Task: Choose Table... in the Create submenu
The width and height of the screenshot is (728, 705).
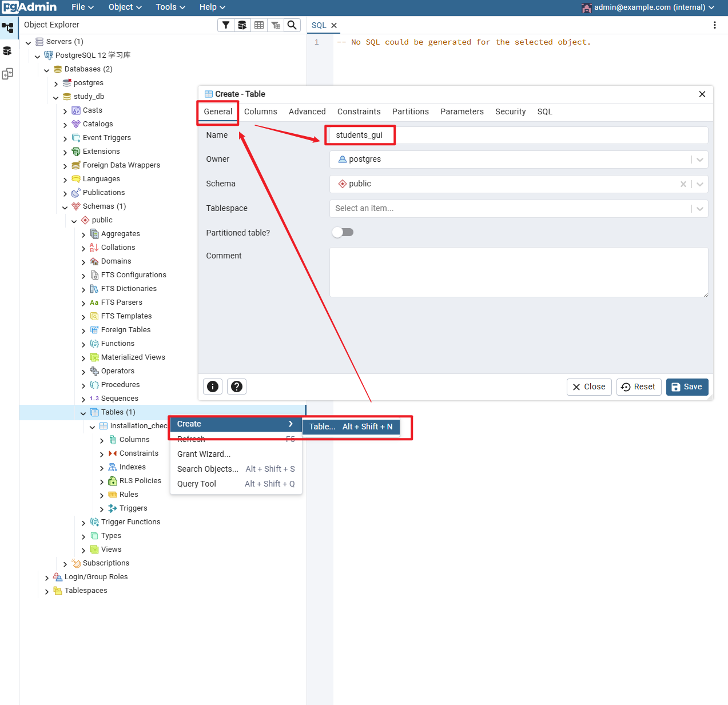Action: coord(351,427)
